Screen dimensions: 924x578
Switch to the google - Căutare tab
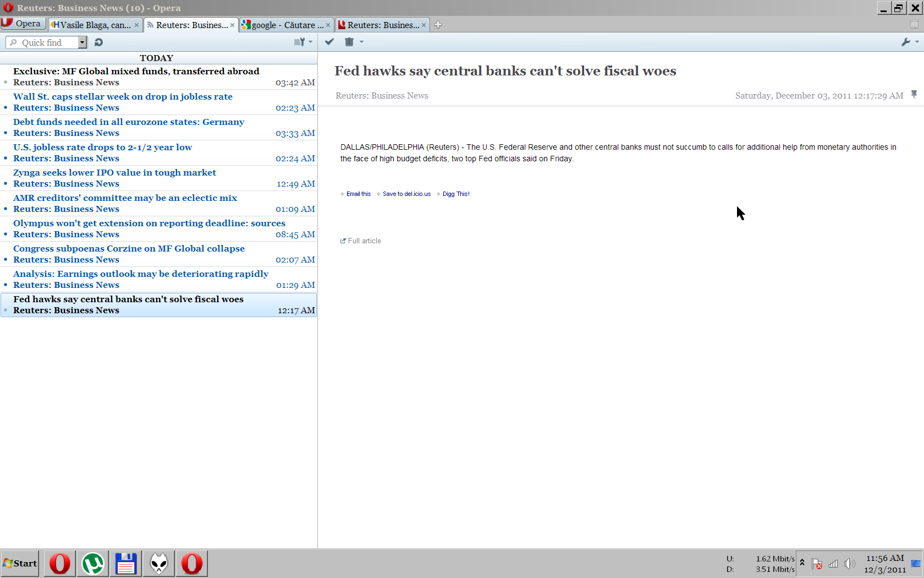click(283, 25)
